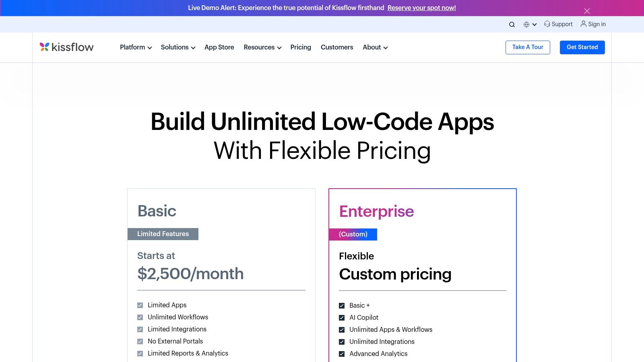
Task: Open the language selector chevron
Action: point(535,25)
